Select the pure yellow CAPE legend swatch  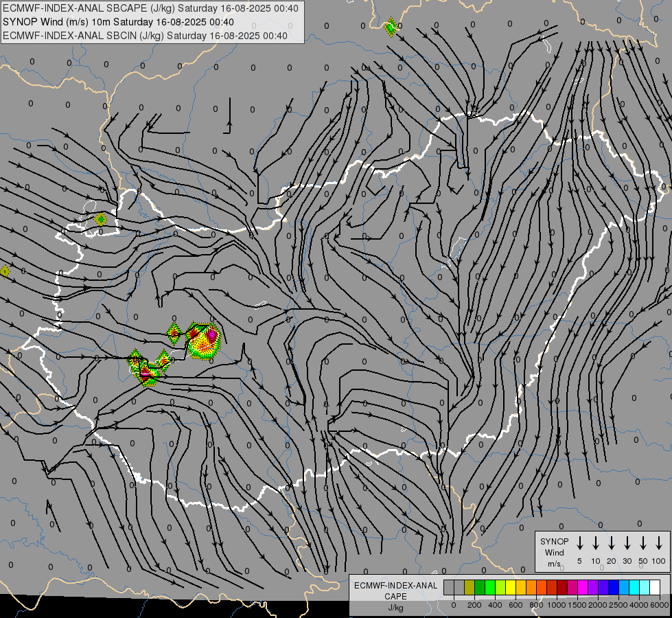point(511,587)
